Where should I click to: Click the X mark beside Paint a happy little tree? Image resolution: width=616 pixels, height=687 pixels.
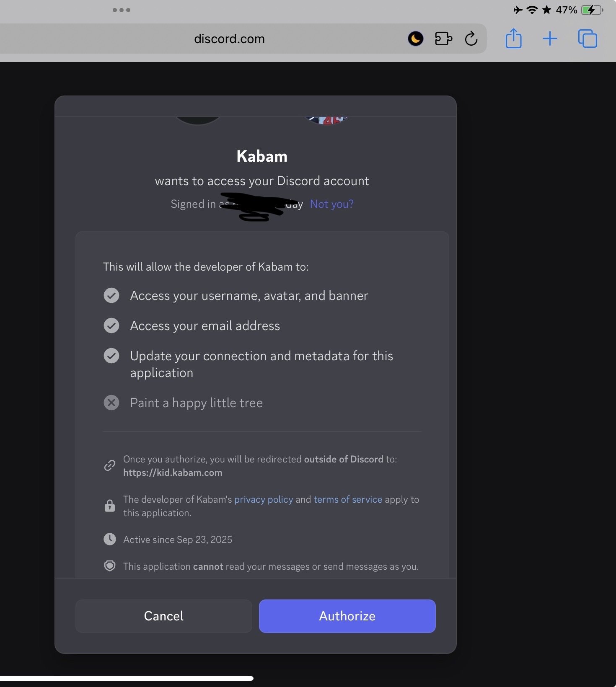111,403
